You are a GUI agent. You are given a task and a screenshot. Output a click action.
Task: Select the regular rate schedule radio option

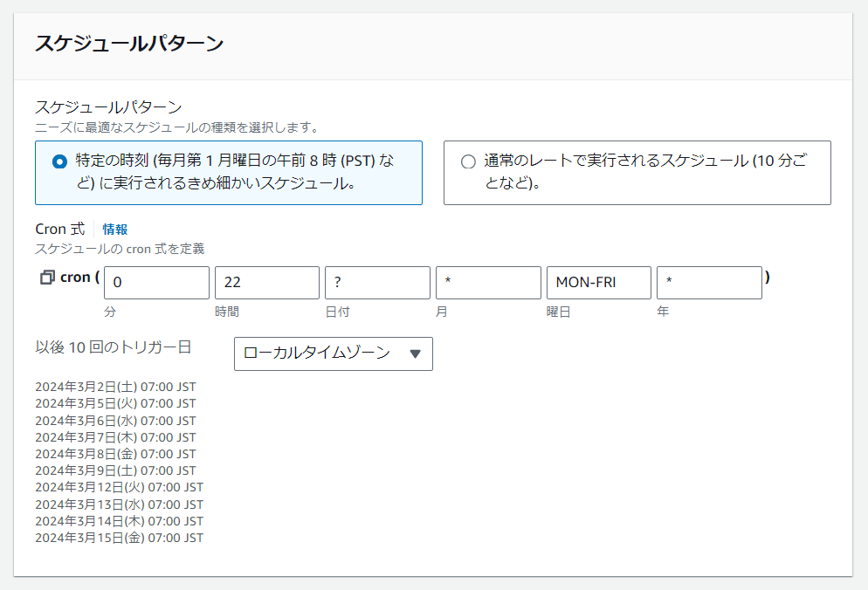click(468, 161)
